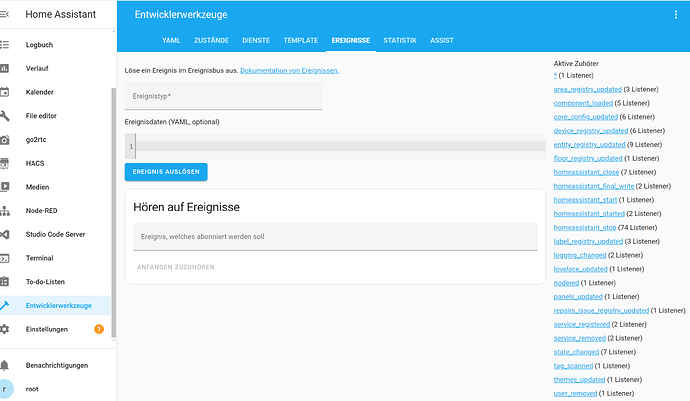
Task: Open Einstellungen gear icon
Action: (6, 329)
